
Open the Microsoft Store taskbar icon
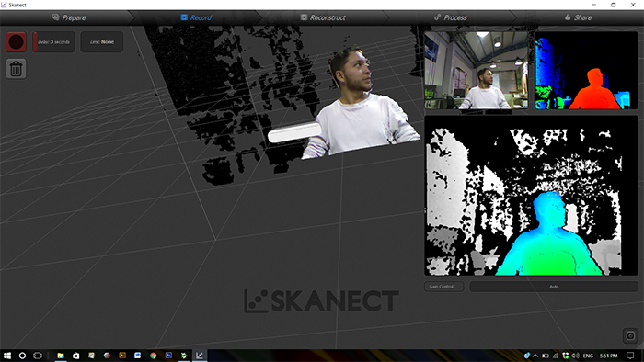[76, 356]
